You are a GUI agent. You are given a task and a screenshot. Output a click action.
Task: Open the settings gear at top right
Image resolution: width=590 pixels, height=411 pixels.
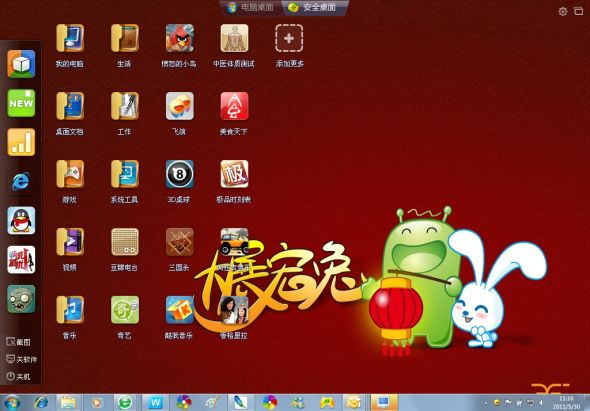click(563, 11)
